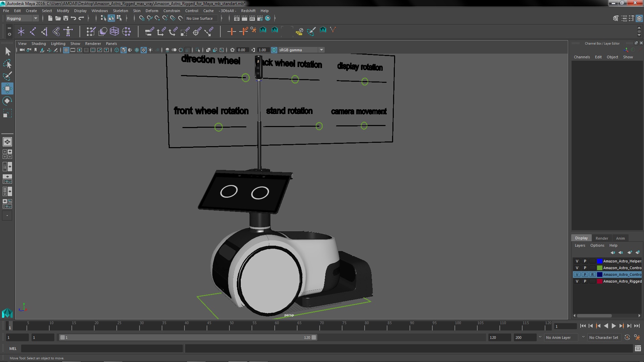The height and width of the screenshot is (362, 644).
Task: Start IPR render from the status line
Action: (252, 18)
